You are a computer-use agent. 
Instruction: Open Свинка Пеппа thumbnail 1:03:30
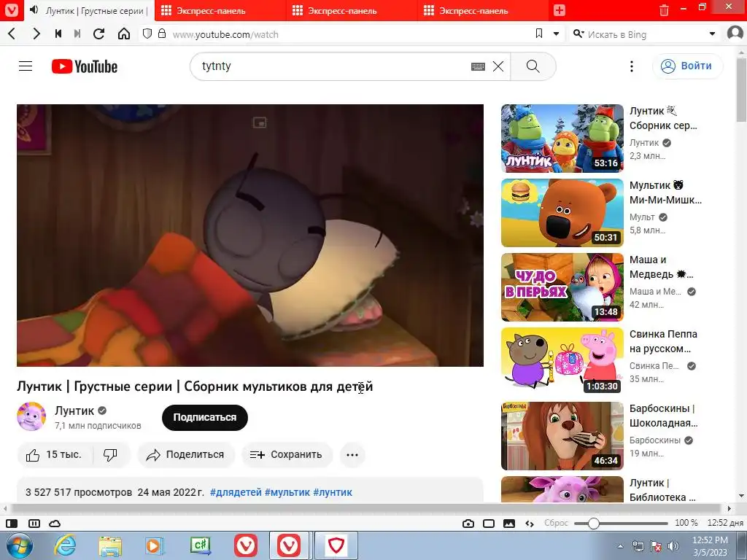562,362
